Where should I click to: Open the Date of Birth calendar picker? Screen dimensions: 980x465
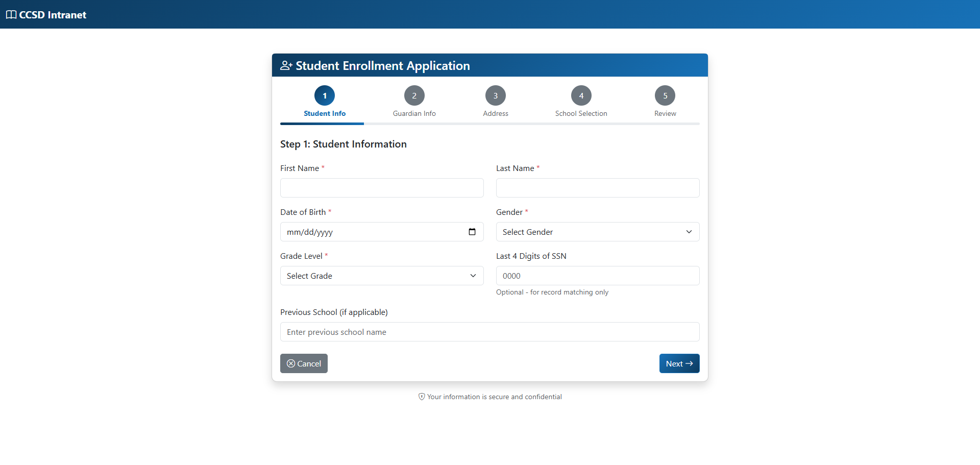coord(472,232)
